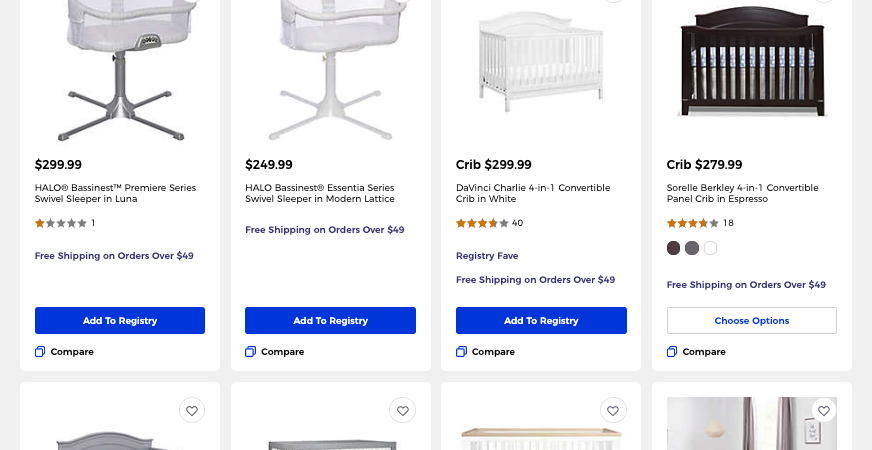The image size is (872, 450).
Task: Add DaVinci Charlie crib to registry
Action: pos(541,320)
